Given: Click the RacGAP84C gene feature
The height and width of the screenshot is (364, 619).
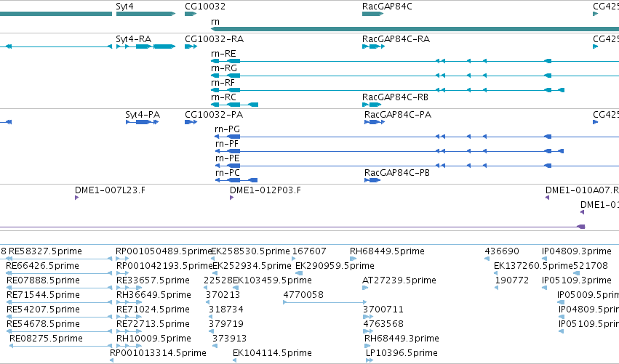Looking at the screenshot, I should tap(372, 14).
